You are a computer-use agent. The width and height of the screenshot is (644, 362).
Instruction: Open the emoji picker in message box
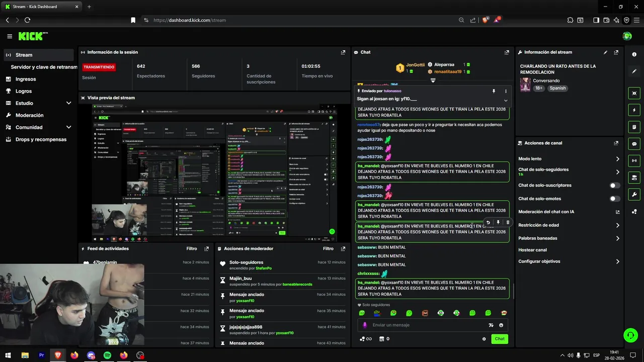tap(501, 325)
